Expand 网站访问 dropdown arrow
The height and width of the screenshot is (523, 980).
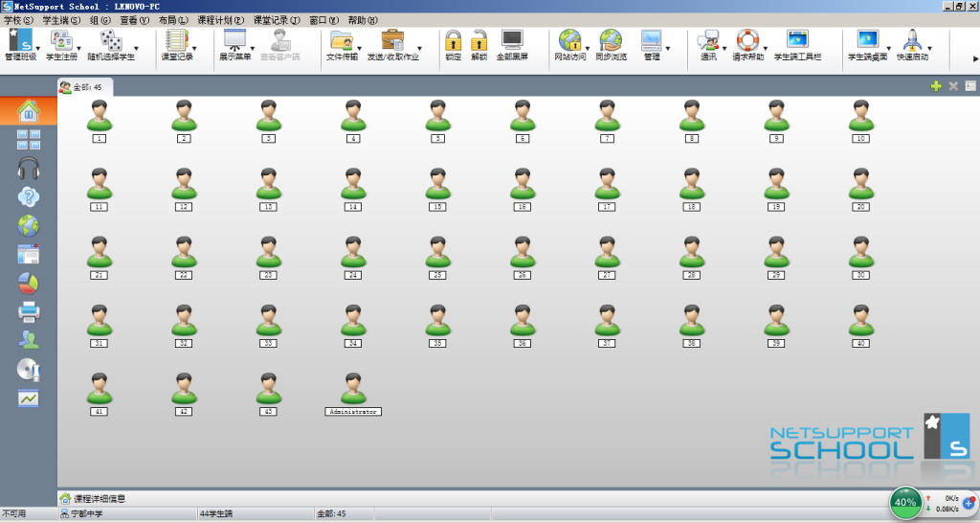588,47
